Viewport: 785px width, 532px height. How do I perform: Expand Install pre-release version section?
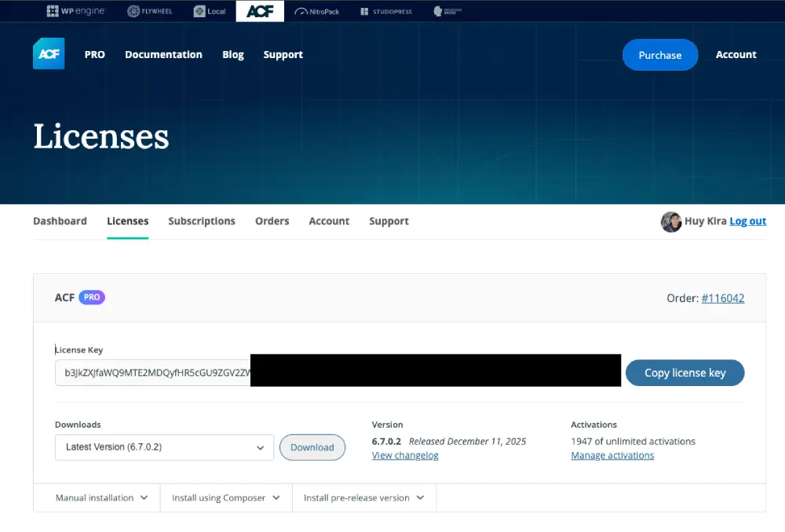[363, 497]
